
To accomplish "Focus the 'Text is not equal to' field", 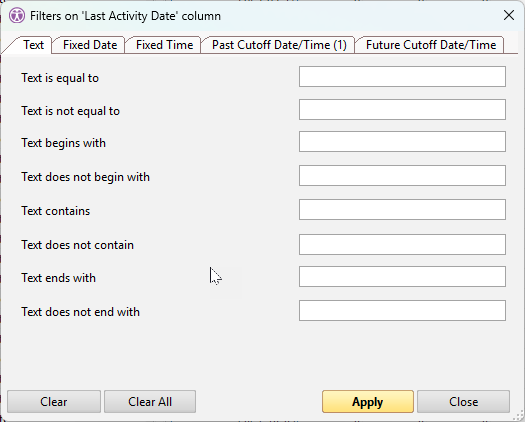I will pyautogui.click(x=402, y=109).
